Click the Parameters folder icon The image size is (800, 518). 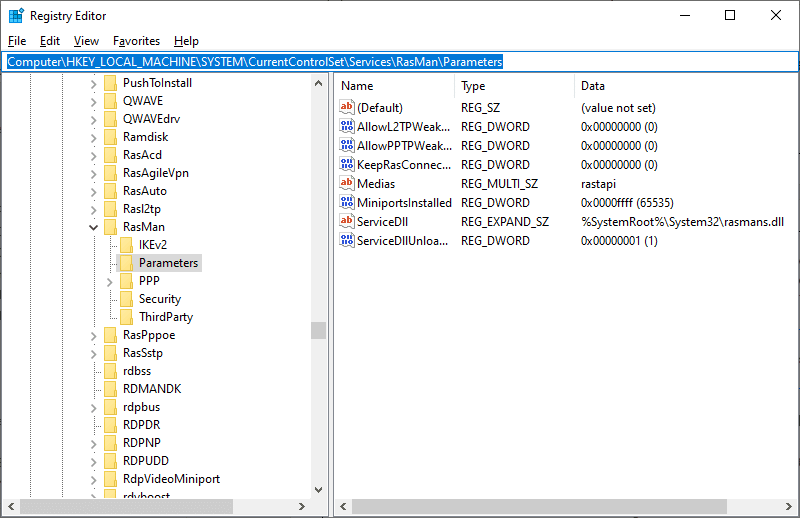(127, 263)
